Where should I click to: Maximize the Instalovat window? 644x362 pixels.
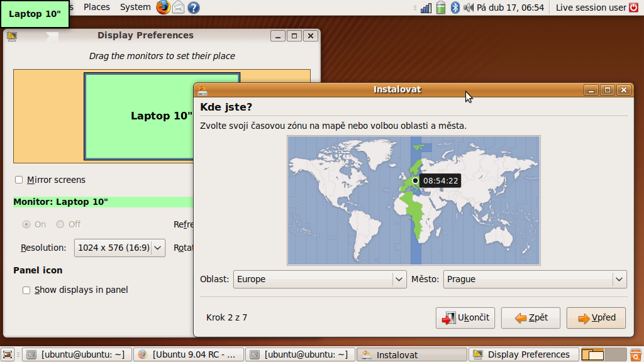click(608, 90)
